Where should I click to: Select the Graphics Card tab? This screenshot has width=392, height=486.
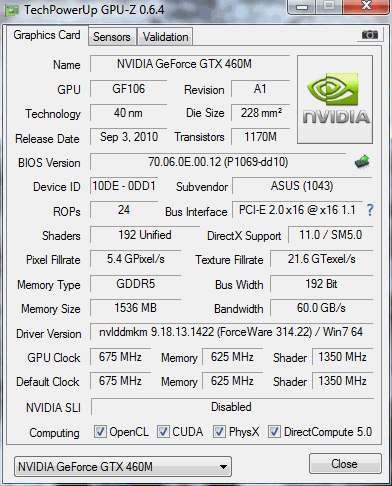tap(47, 35)
